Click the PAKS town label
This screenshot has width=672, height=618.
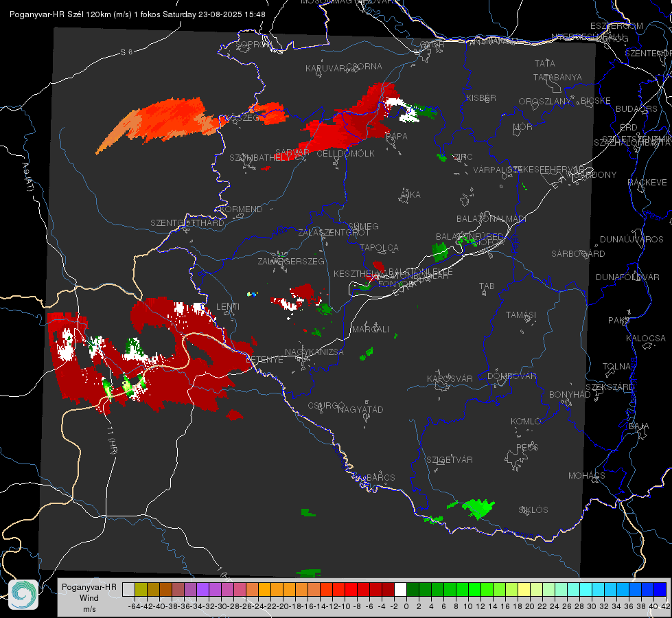(x=619, y=320)
